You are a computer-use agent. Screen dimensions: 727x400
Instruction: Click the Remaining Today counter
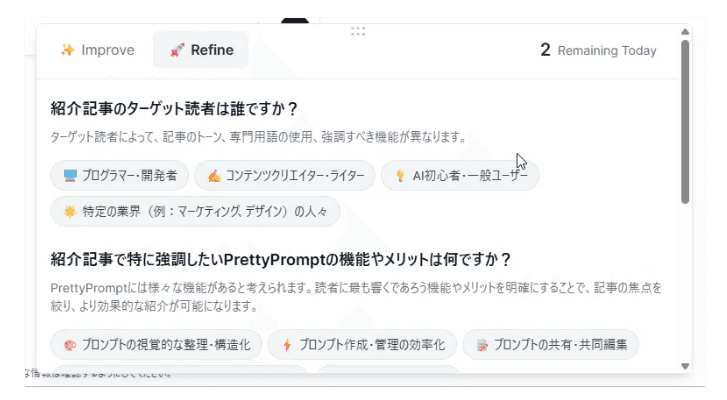click(x=598, y=50)
